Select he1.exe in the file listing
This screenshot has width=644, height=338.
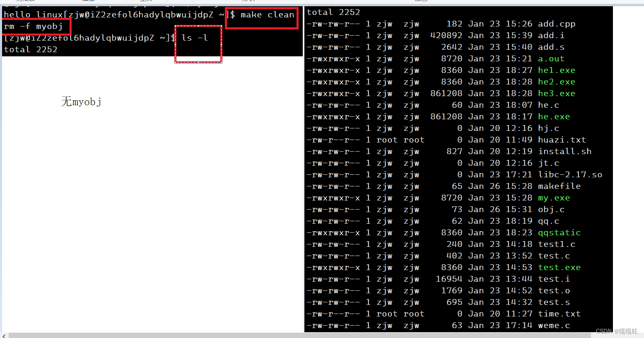(x=556, y=70)
